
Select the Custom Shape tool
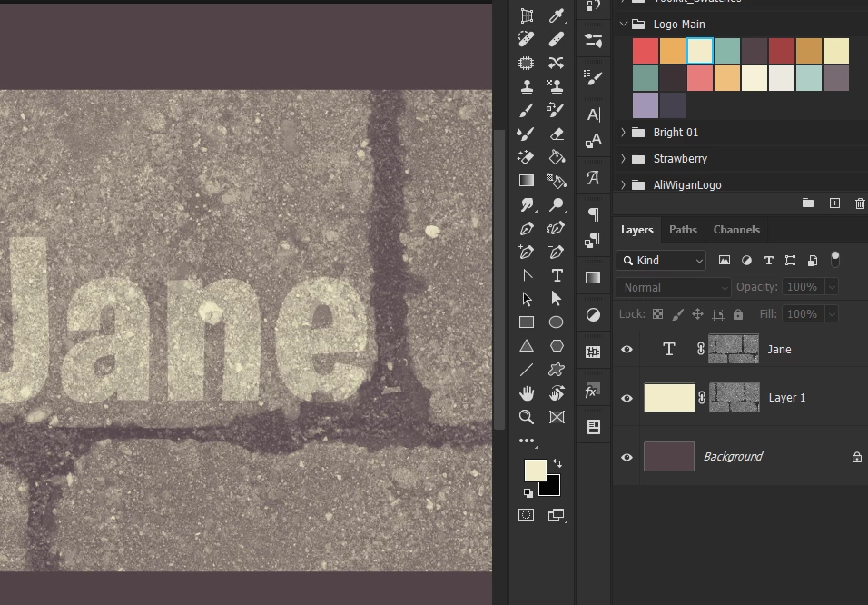pos(557,370)
